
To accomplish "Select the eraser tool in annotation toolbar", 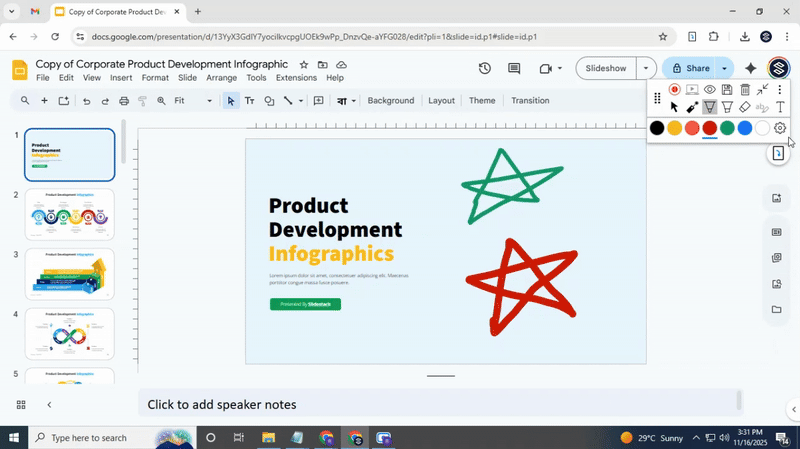I will coord(745,107).
